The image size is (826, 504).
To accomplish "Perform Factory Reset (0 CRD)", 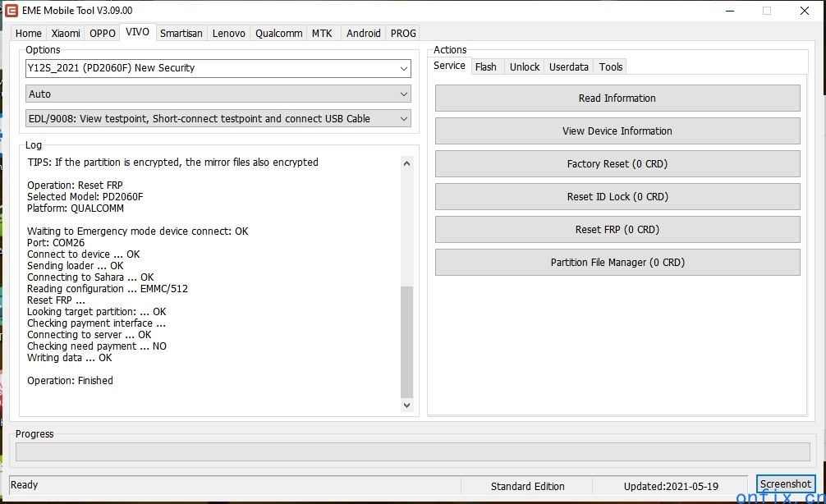I will (617, 163).
